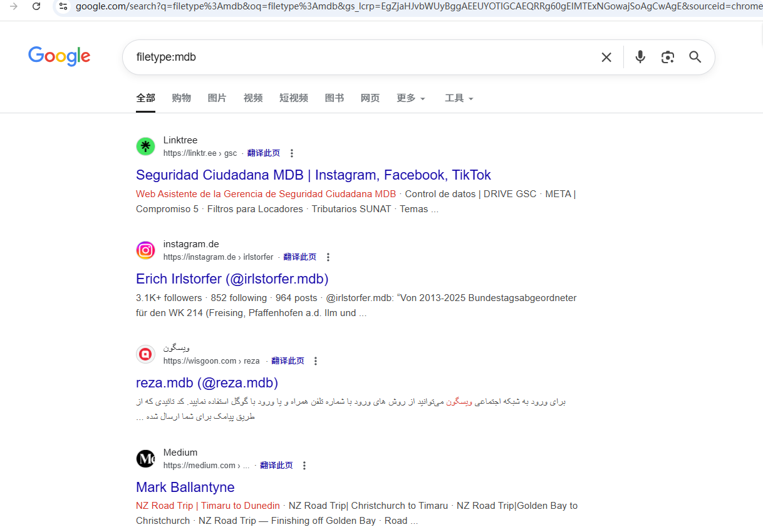Open more options for wisgoon.com result
This screenshot has width=763, height=532.
click(316, 361)
